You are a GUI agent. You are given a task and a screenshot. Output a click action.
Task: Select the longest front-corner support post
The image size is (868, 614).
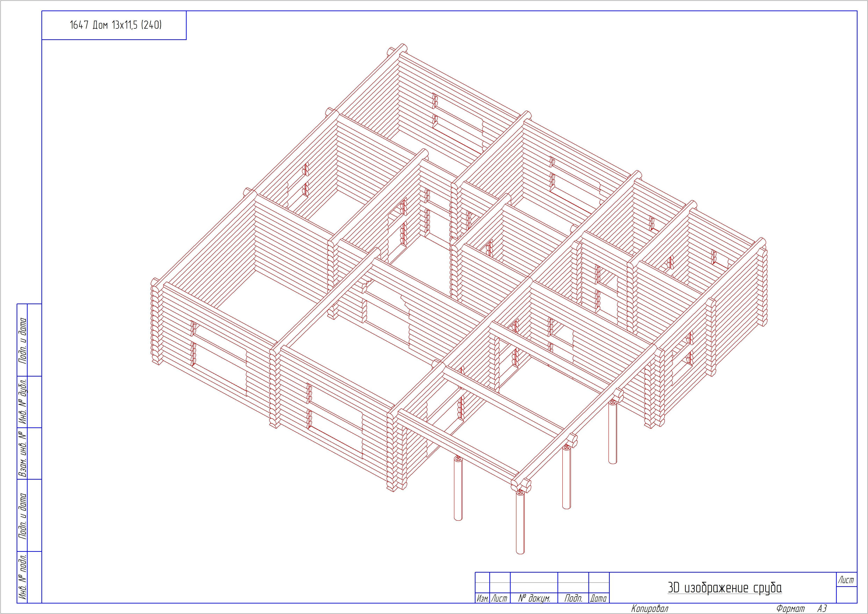pos(520,523)
